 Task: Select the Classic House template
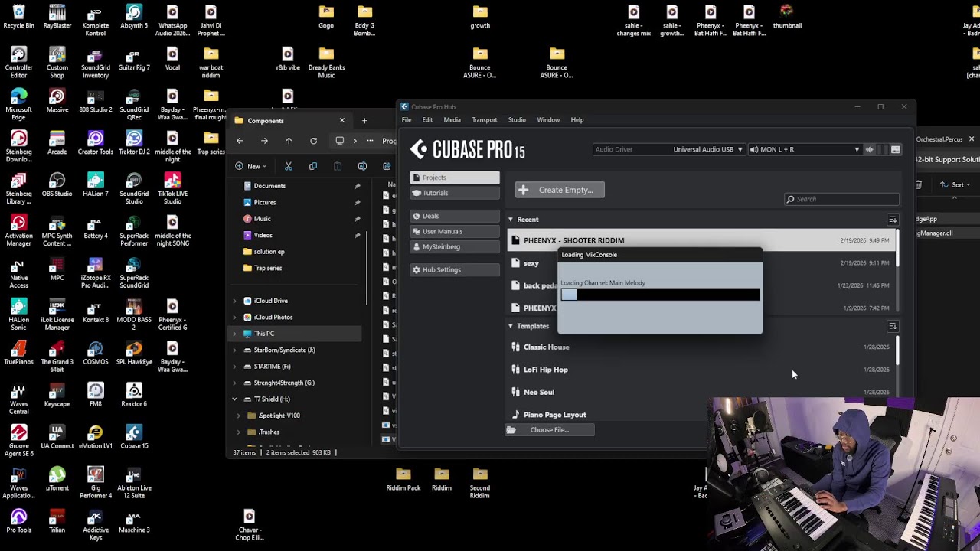tap(701, 347)
